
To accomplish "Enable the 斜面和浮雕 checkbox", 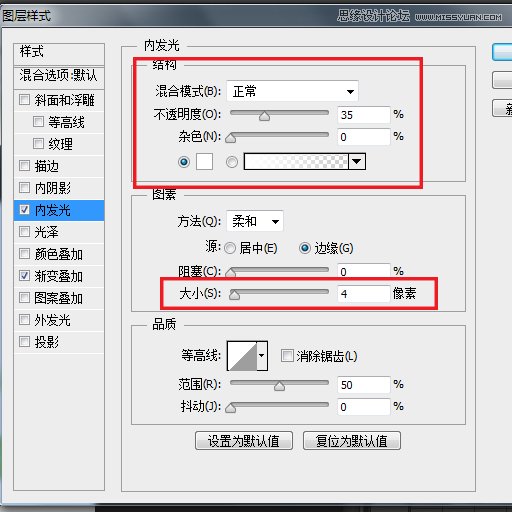I will coord(24,99).
